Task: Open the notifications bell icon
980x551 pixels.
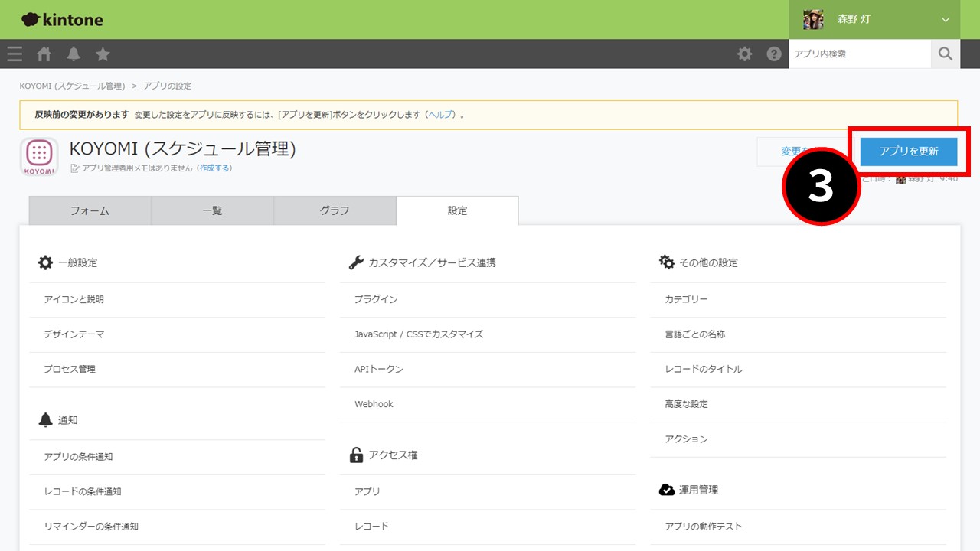Action: click(x=73, y=54)
